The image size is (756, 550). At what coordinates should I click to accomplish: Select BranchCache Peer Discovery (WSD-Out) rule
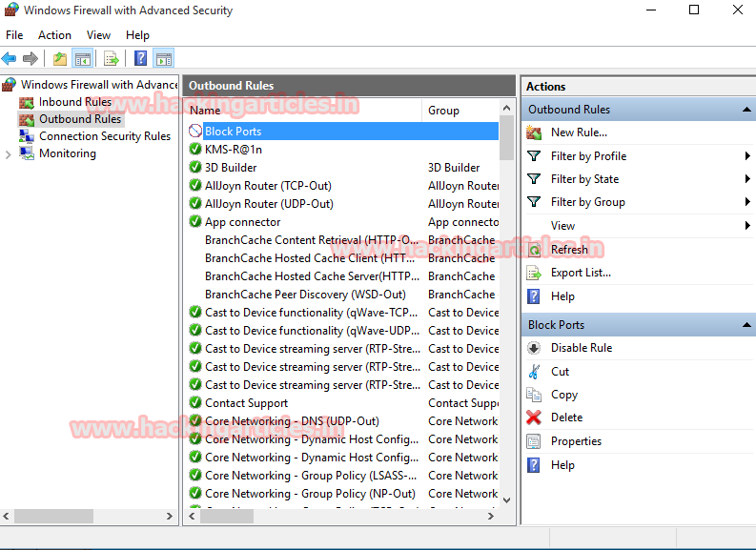point(305,294)
